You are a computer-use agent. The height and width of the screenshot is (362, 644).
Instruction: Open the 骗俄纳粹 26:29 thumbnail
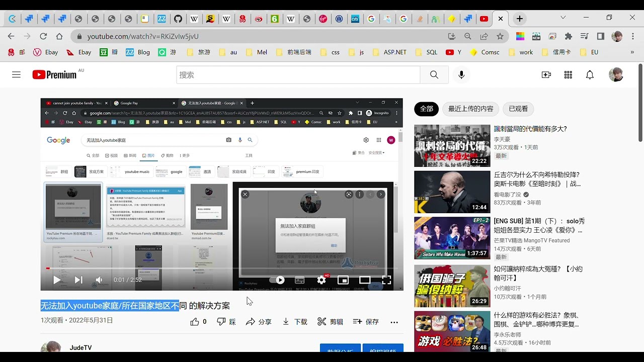click(452, 286)
